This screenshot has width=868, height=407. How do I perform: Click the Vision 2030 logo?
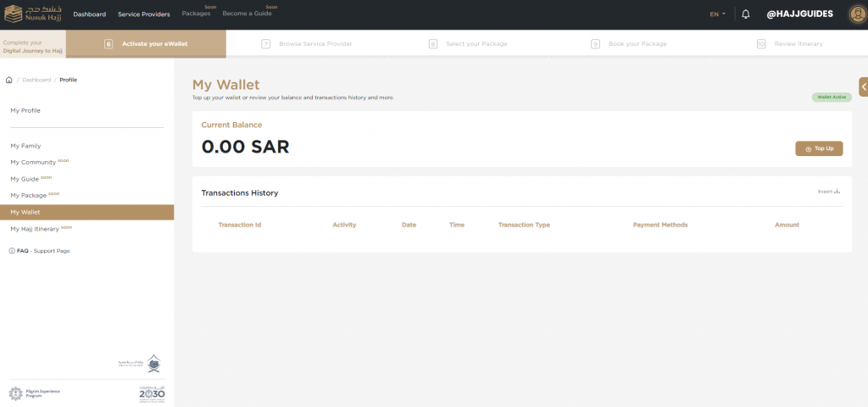(x=151, y=393)
